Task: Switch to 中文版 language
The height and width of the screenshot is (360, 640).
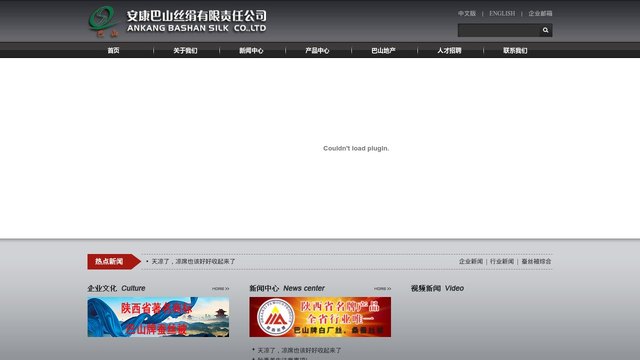Action: [x=467, y=13]
